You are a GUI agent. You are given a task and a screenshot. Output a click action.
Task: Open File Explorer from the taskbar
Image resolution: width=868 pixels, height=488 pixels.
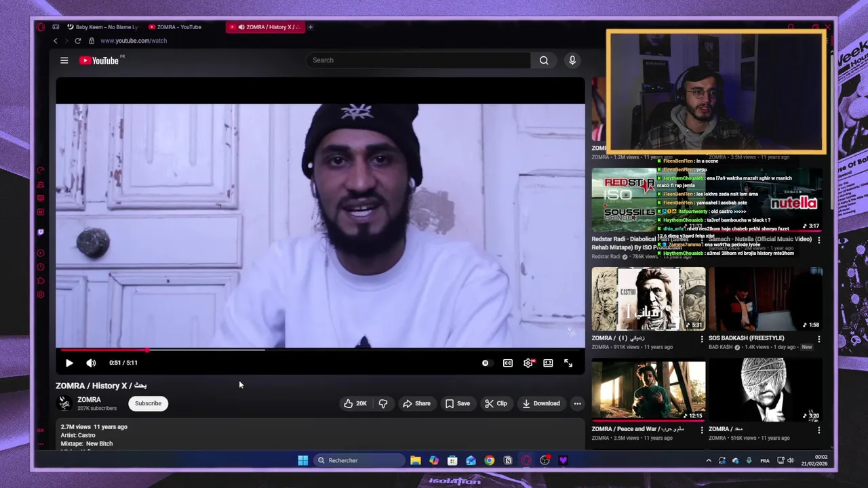click(416, 461)
